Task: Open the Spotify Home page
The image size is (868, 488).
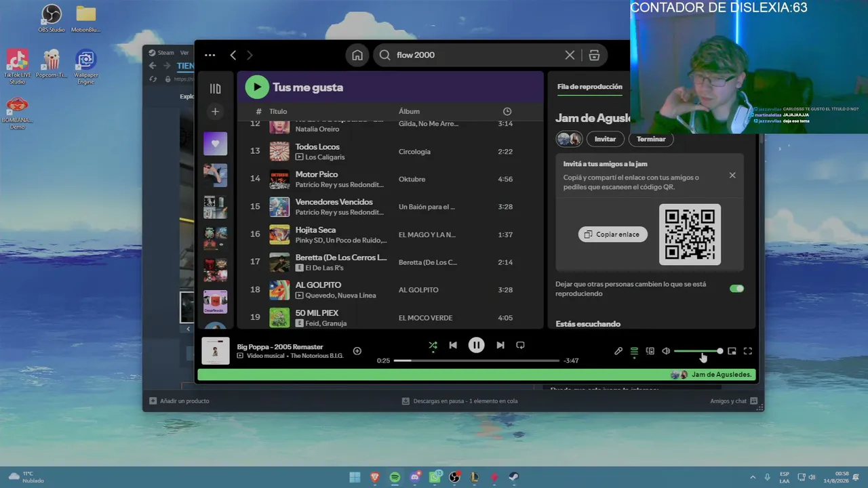Action: (357, 55)
